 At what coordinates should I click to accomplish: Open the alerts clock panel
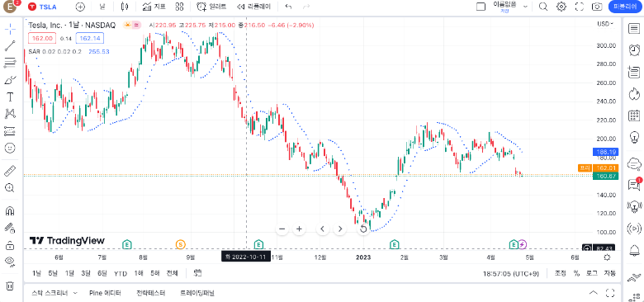[x=634, y=50]
